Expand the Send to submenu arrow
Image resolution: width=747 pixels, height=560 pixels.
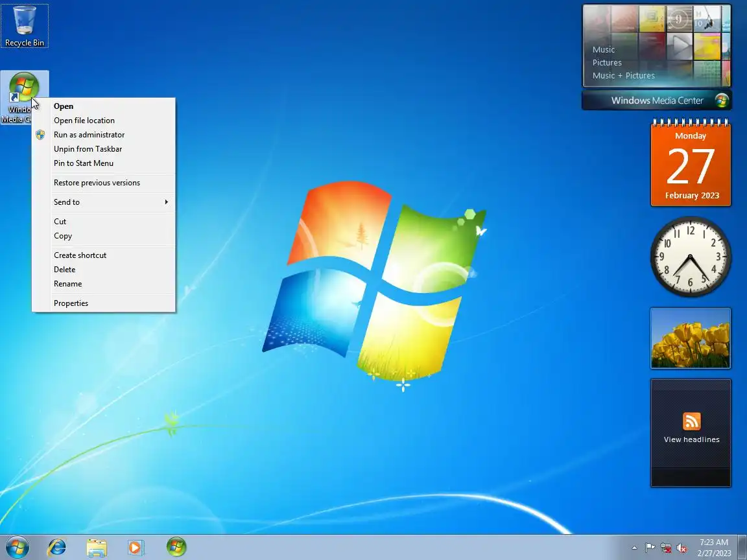(x=166, y=202)
